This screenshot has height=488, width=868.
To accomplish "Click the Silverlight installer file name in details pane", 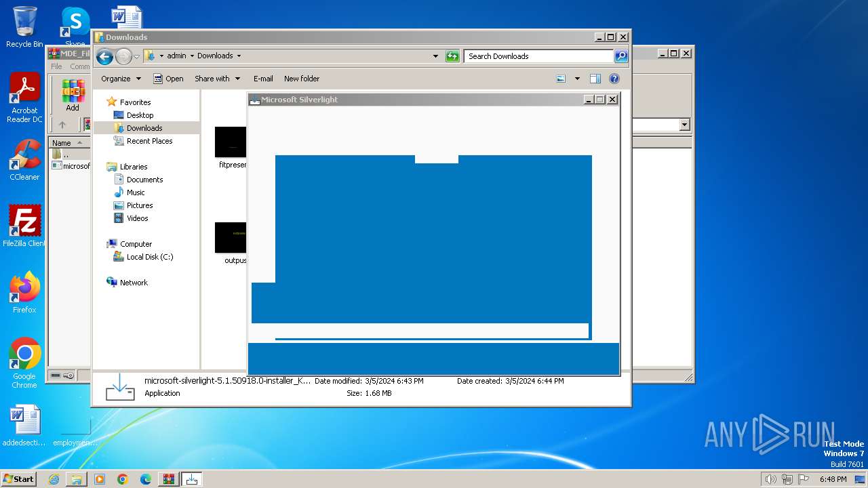I will (x=228, y=381).
